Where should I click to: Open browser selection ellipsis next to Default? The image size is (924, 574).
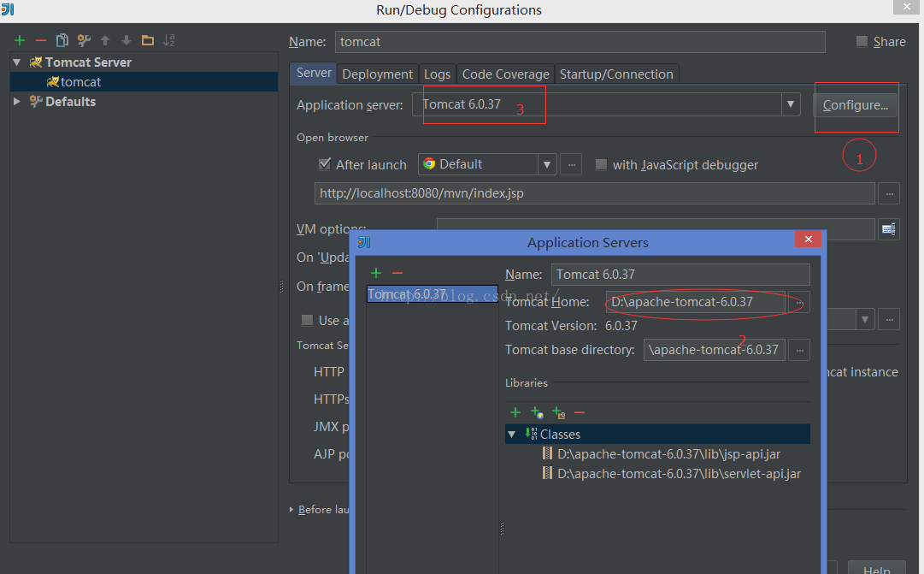tap(571, 164)
